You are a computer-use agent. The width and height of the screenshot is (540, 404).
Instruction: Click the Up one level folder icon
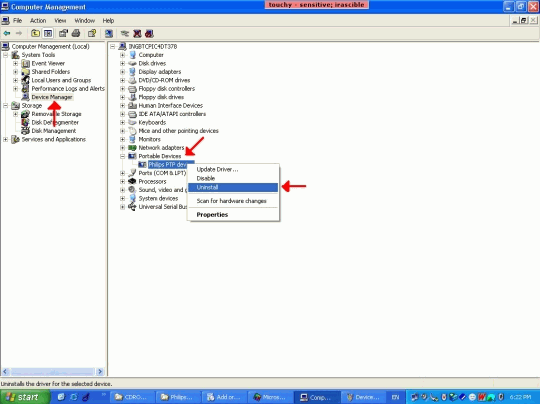click(x=35, y=33)
